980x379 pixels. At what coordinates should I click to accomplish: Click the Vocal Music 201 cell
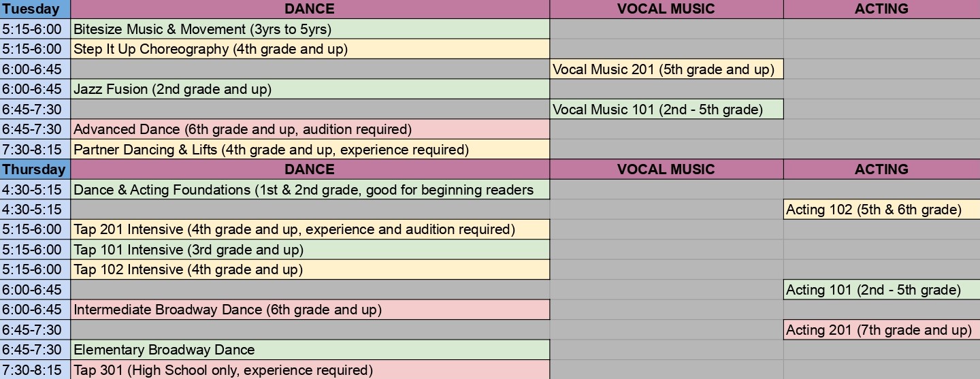pos(667,69)
